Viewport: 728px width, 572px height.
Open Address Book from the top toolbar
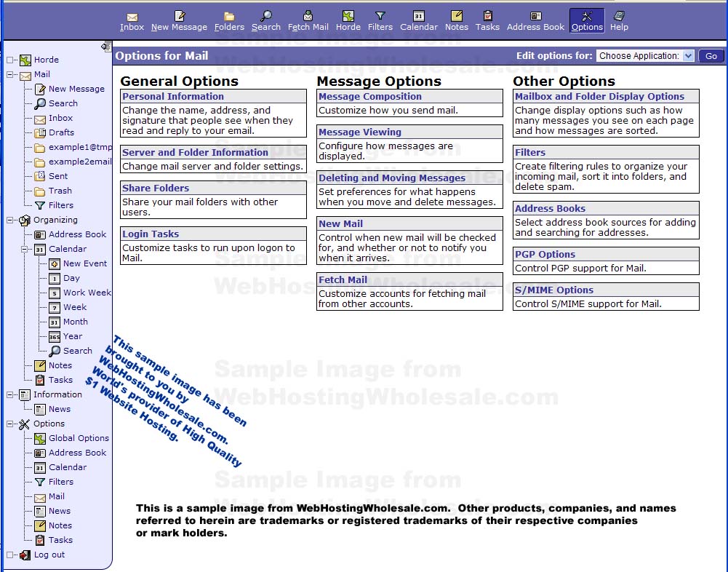(535, 21)
